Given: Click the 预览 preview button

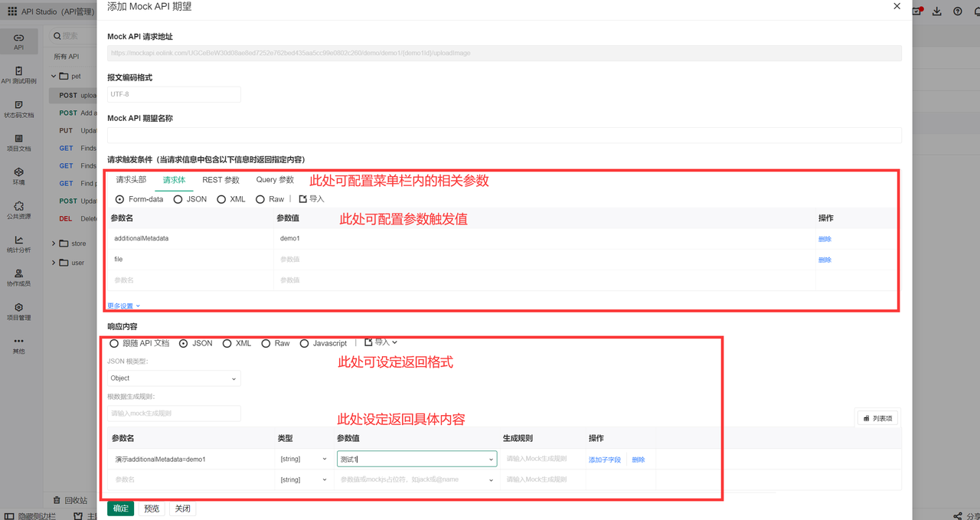Looking at the screenshot, I should pyautogui.click(x=152, y=509).
